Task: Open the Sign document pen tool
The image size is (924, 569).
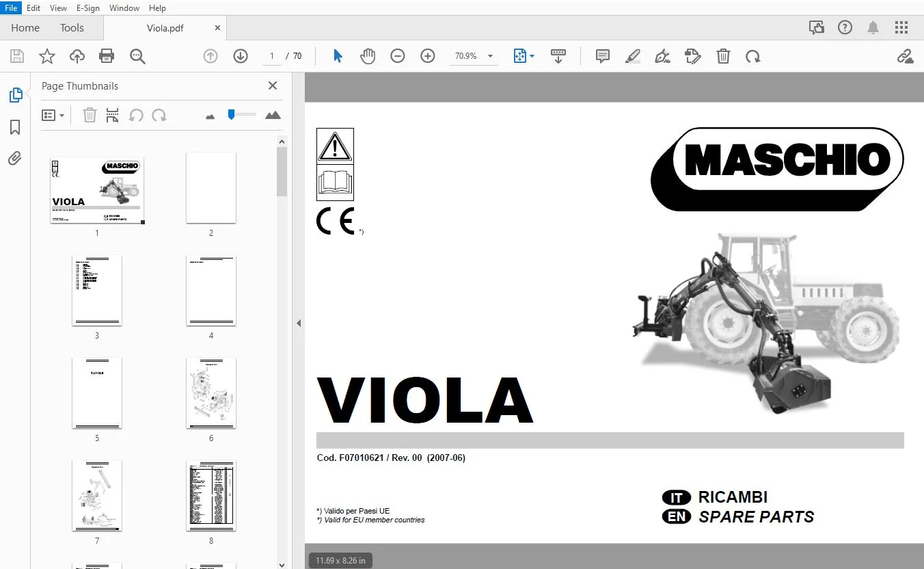Action: 662,56
